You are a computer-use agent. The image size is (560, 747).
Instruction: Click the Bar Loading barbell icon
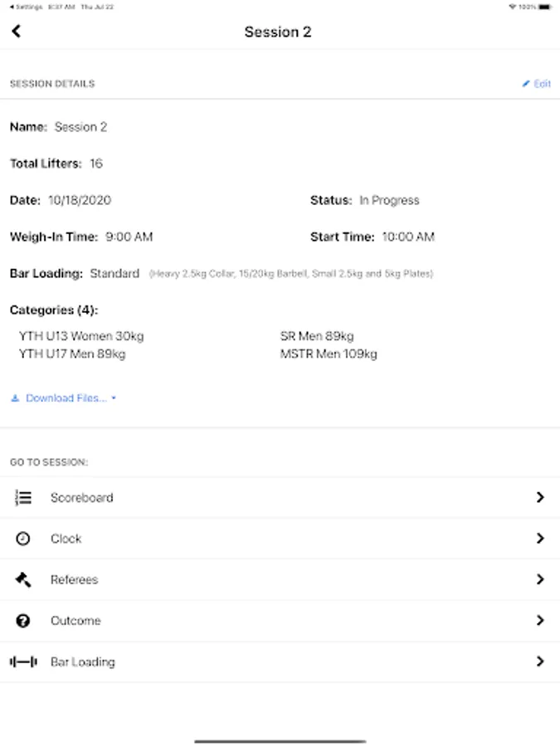click(23, 662)
